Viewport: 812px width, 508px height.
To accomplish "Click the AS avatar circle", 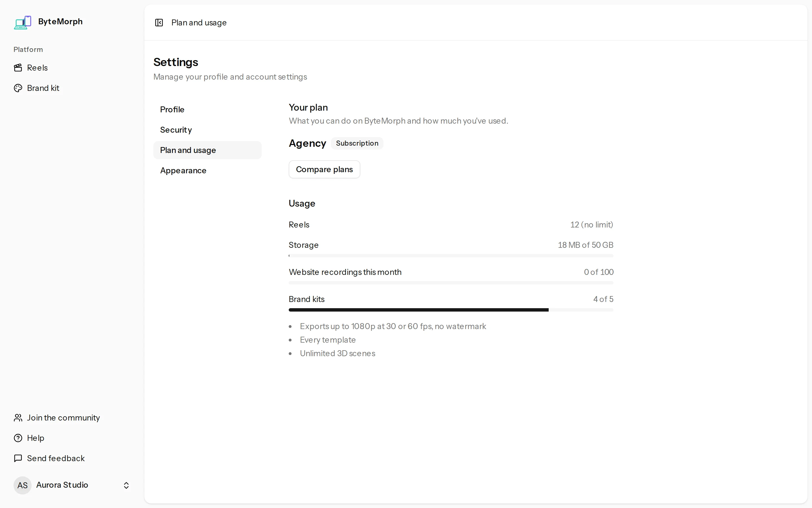I will (23, 485).
